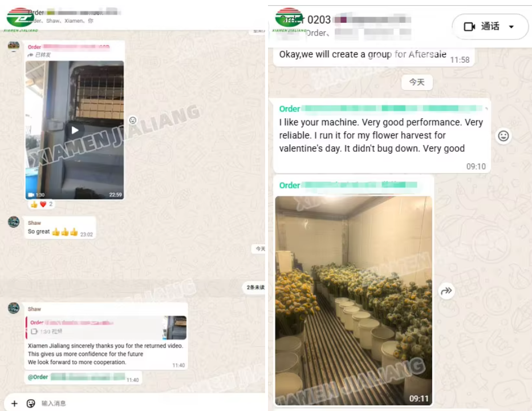Open Shaw's avatar next to thanks message
The height and width of the screenshot is (411, 532).
coord(14,308)
